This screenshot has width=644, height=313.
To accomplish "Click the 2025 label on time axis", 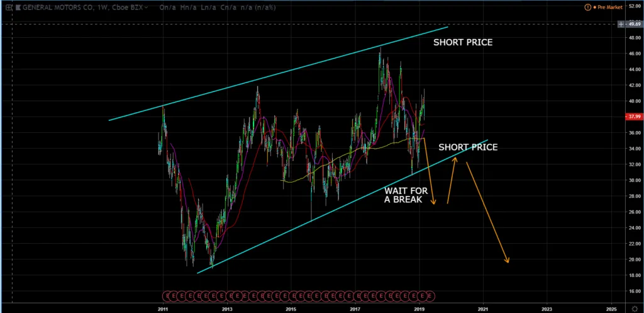I will (611, 309).
